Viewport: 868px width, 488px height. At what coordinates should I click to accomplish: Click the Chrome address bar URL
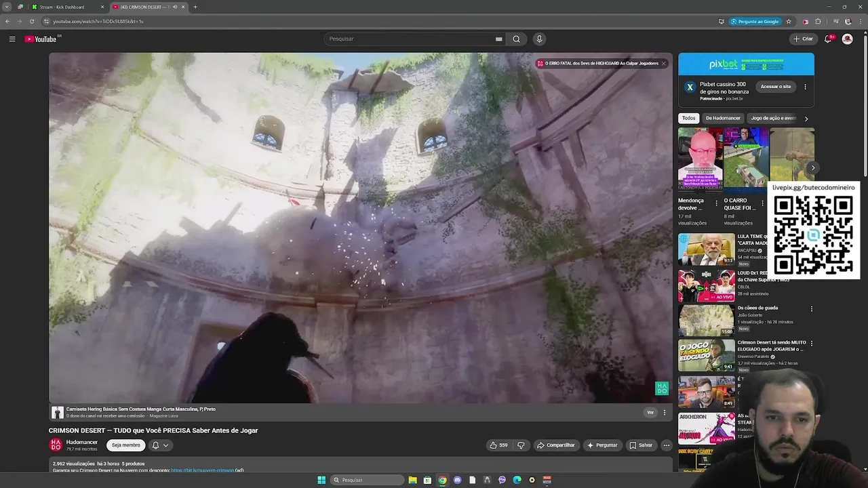click(98, 21)
